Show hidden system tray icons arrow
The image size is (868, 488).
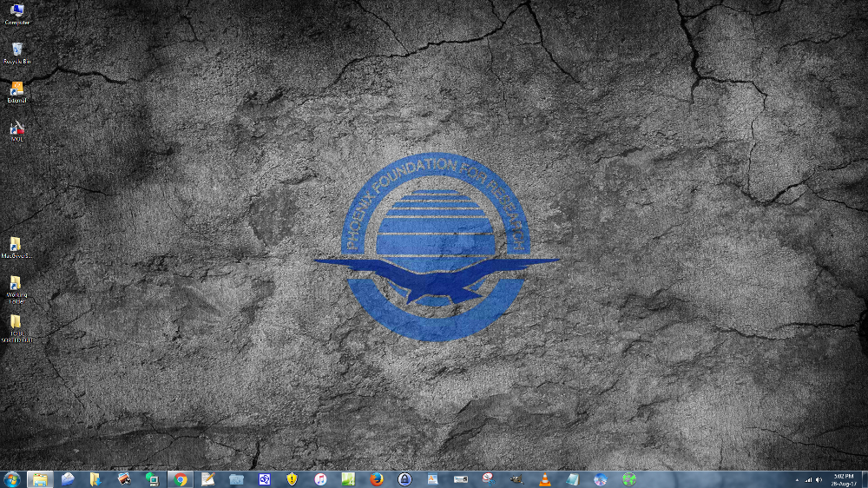797,480
